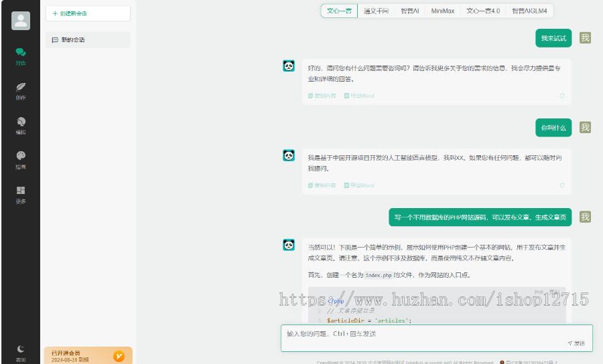The width and height of the screenshot is (603, 364).
Task: Switch to 智普AIGLM4 model tab
Action: coord(529,11)
